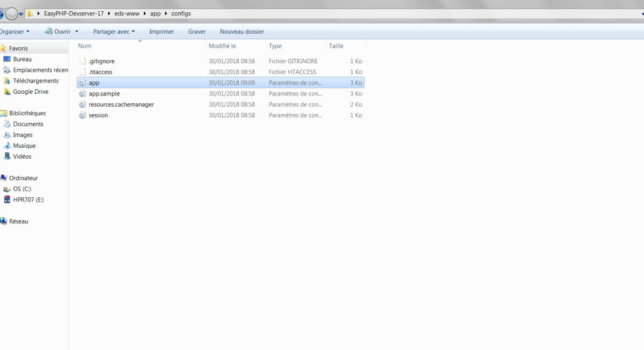644x350 pixels.
Task: Expand the arrow after EasyPHP-Devserver-17 breadcrumb
Action: 109,13
